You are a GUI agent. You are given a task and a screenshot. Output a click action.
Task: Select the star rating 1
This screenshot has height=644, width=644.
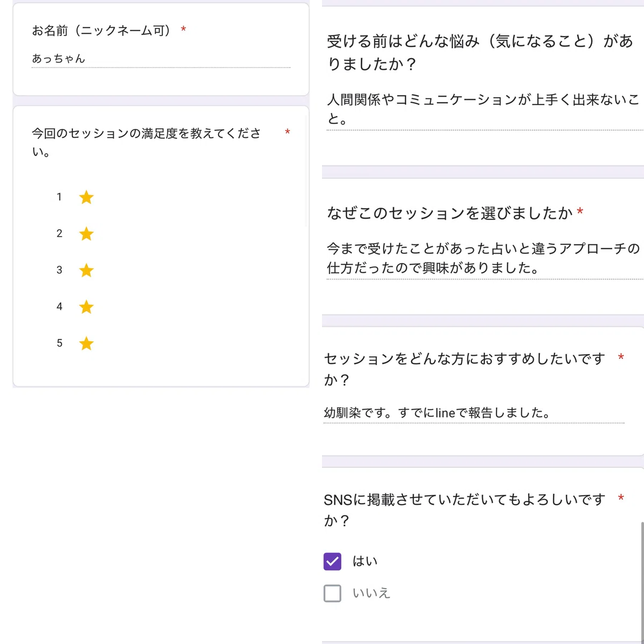pos(86,197)
